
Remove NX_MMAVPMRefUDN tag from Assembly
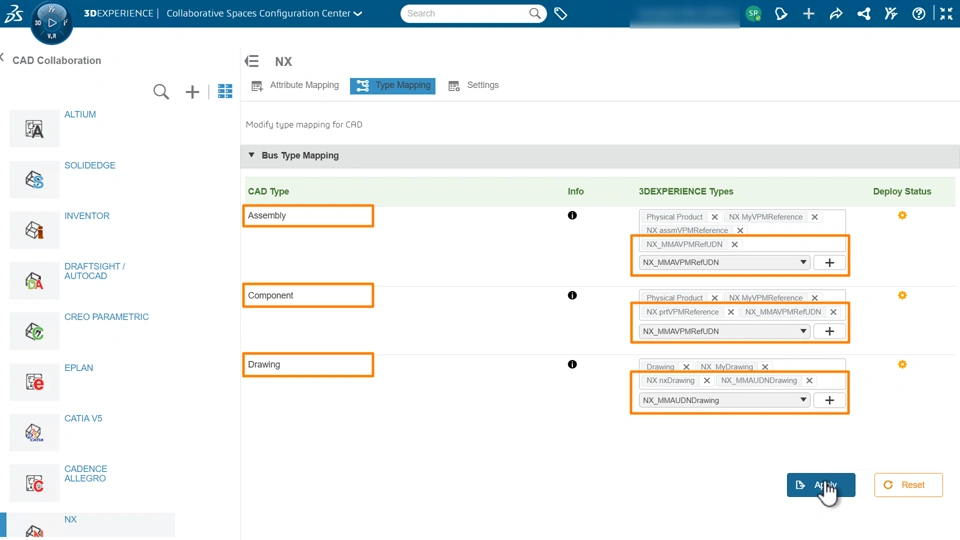coord(735,244)
